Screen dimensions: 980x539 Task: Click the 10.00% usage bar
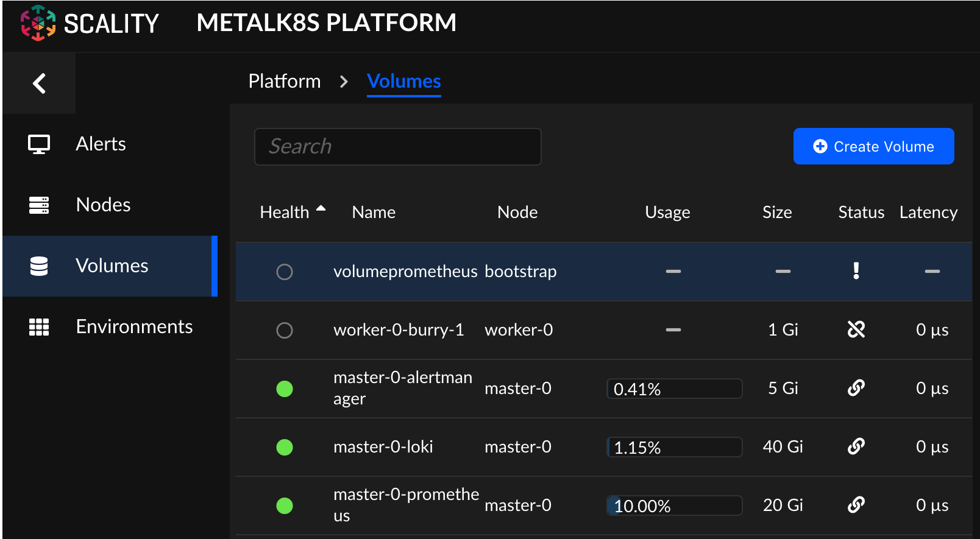675,506
